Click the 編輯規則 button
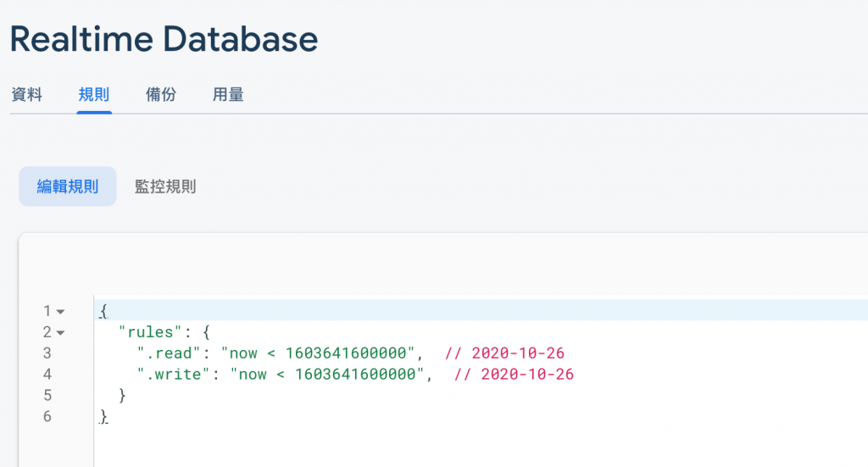This screenshot has height=467, width=868. pyautogui.click(x=68, y=186)
